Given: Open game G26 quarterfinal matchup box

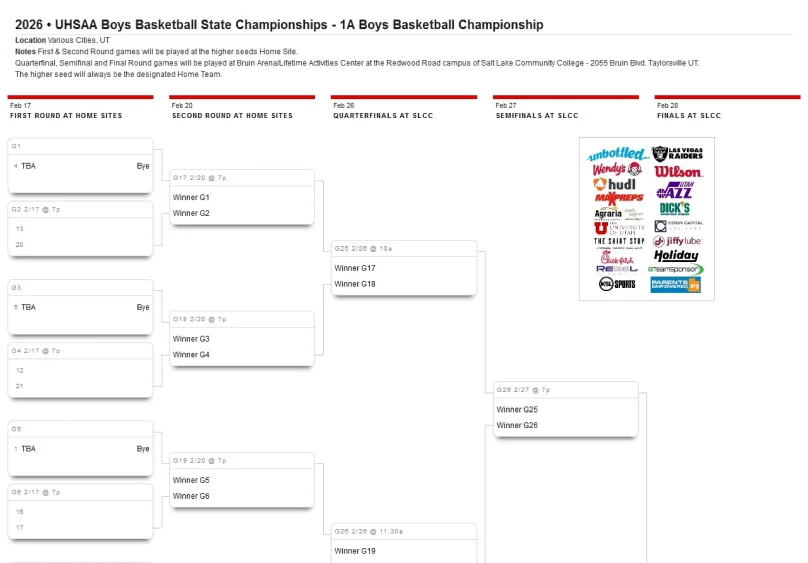Looking at the screenshot, I should [x=404, y=545].
